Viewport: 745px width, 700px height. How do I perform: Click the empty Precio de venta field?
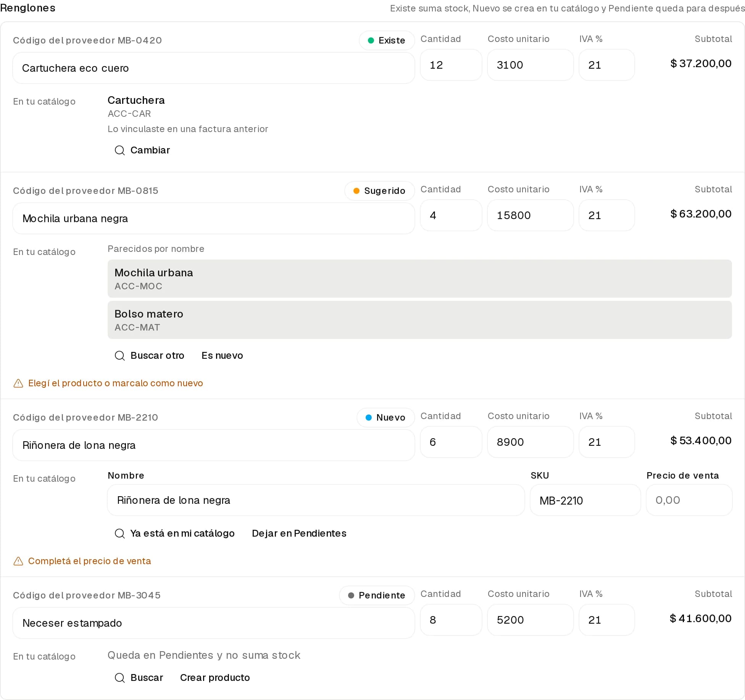(689, 500)
